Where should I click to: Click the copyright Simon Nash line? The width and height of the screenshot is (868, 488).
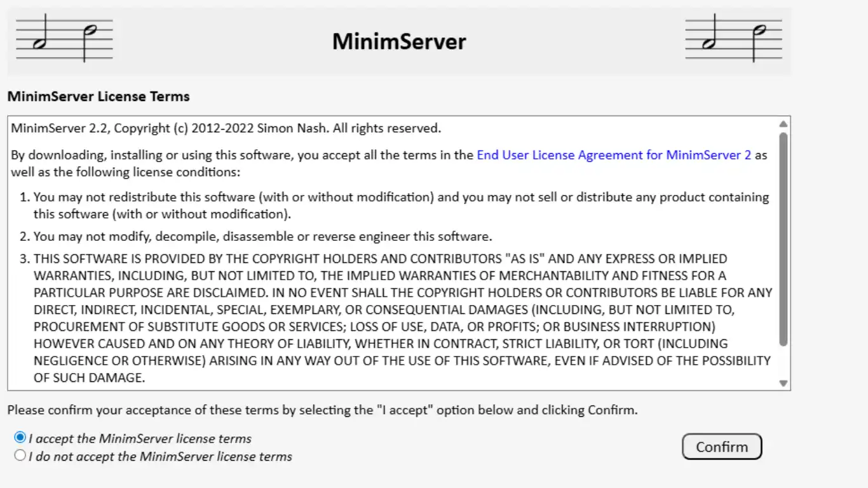[x=226, y=128]
